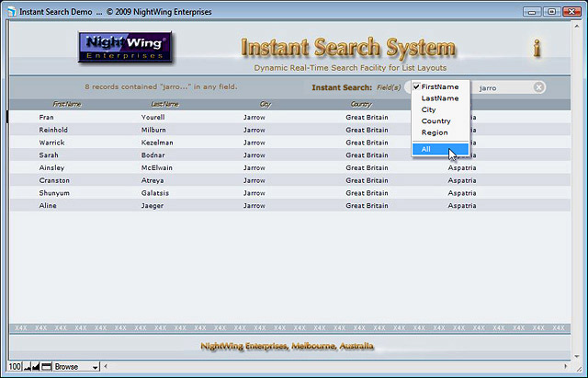This screenshot has height=378, width=588.
Task: Choose Country from the field menu
Action: (x=440, y=121)
